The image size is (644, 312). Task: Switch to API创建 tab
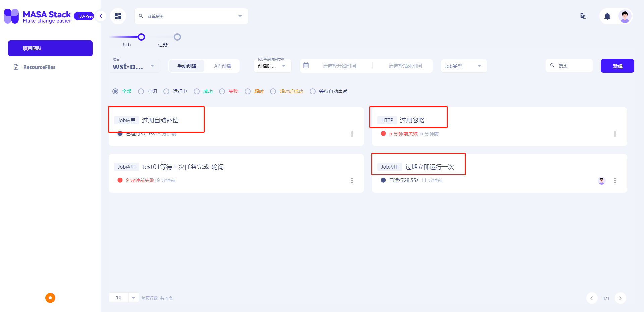(222, 66)
